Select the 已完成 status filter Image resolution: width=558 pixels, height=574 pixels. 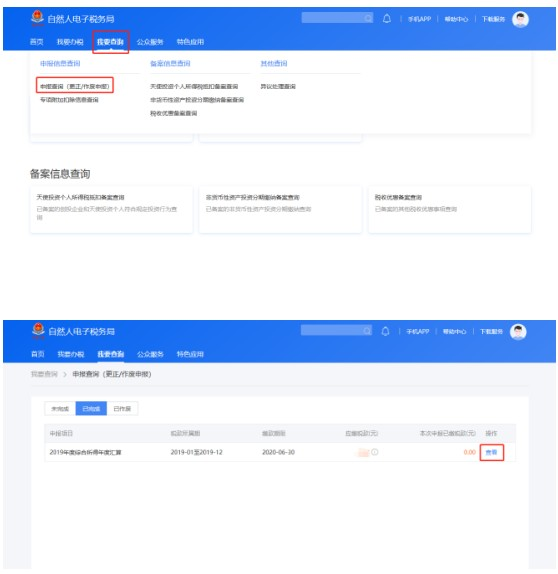coord(91,409)
